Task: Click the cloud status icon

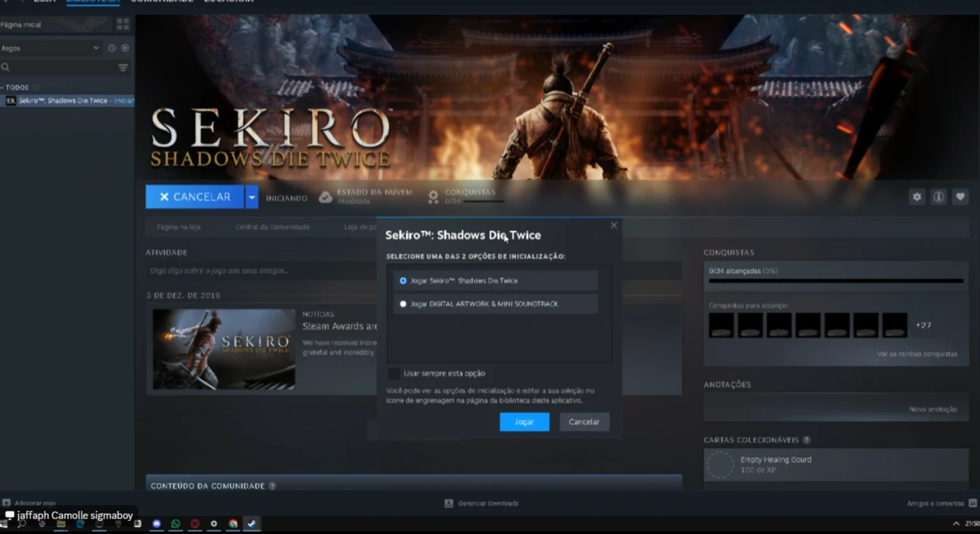Action: (325, 197)
